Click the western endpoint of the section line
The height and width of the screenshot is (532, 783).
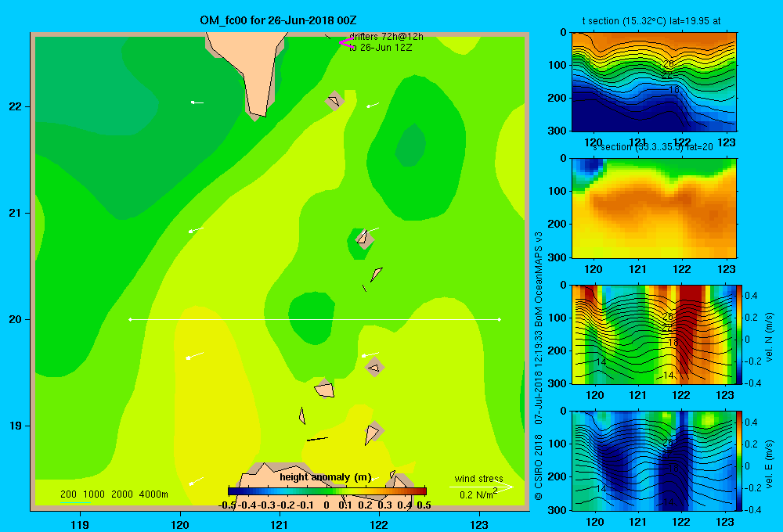pyautogui.click(x=130, y=319)
